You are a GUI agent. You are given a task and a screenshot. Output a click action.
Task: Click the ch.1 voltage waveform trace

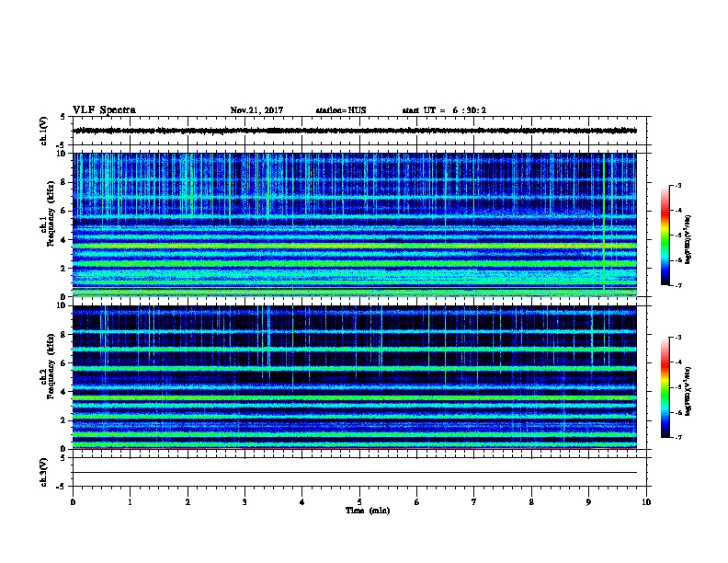[355, 131]
